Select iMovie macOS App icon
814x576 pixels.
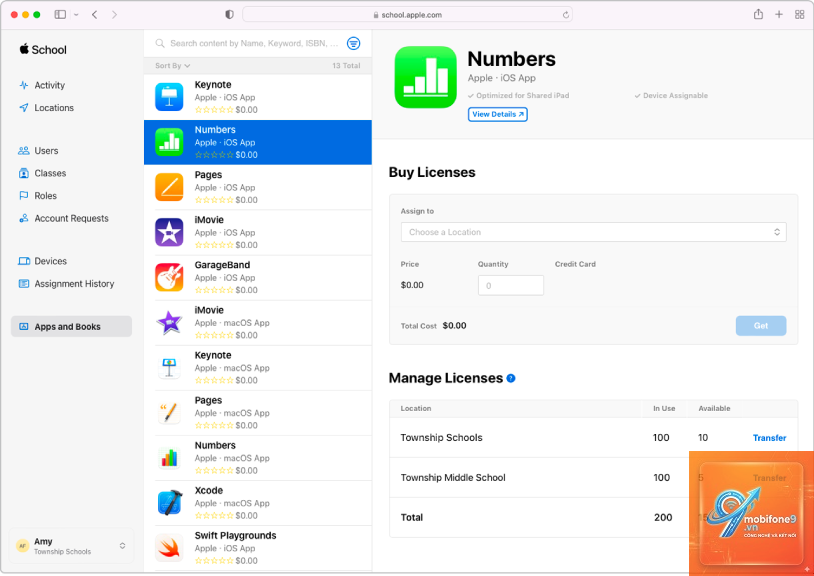(169, 323)
